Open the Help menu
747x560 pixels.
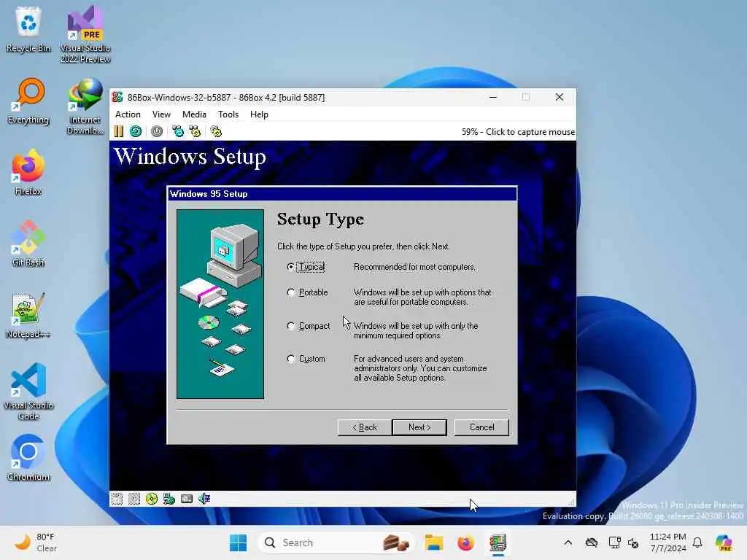[x=259, y=114]
